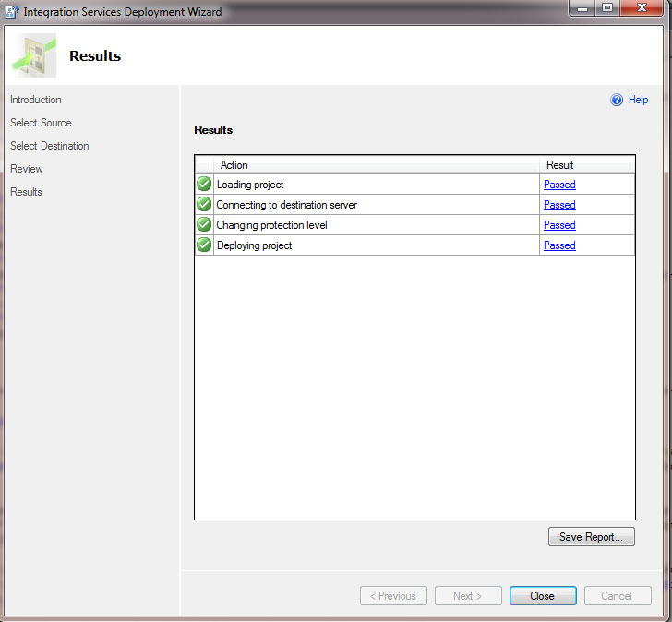The height and width of the screenshot is (622, 672).
Task: Click the Result column header
Action: point(587,165)
